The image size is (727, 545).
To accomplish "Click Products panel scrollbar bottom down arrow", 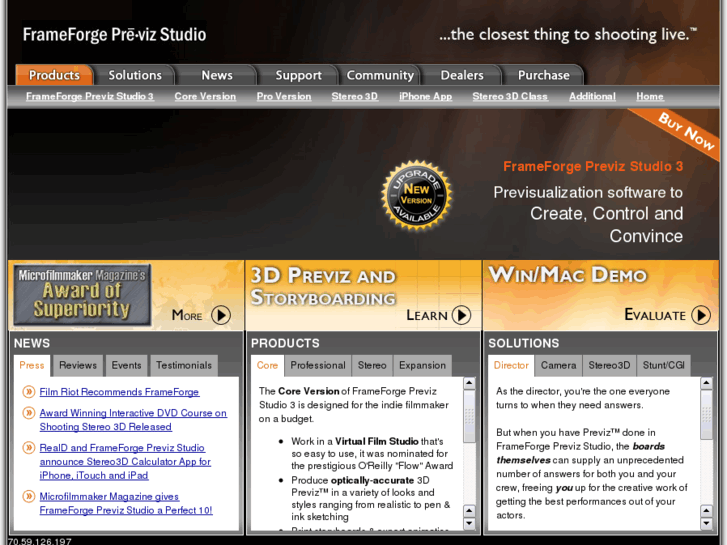I will coord(469,524).
